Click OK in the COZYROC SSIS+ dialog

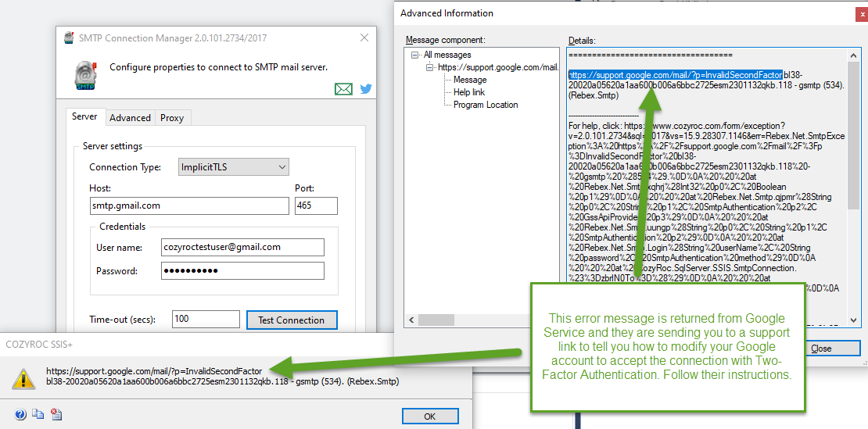(x=430, y=416)
